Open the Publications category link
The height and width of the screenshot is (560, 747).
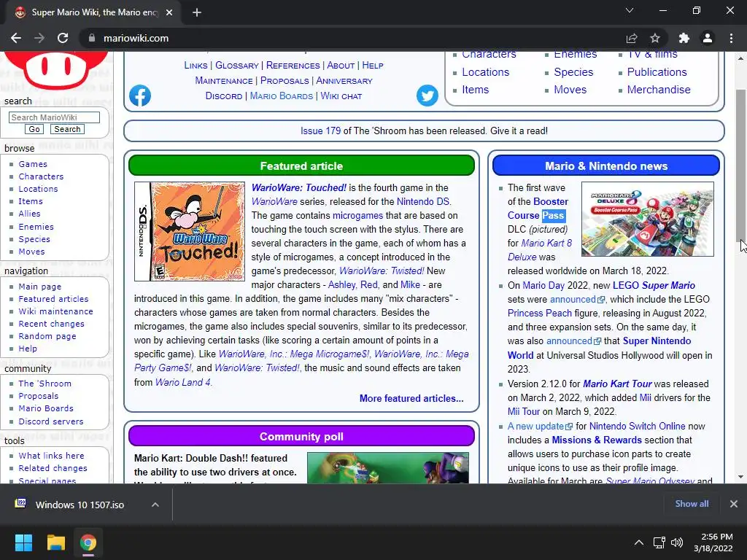657,72
